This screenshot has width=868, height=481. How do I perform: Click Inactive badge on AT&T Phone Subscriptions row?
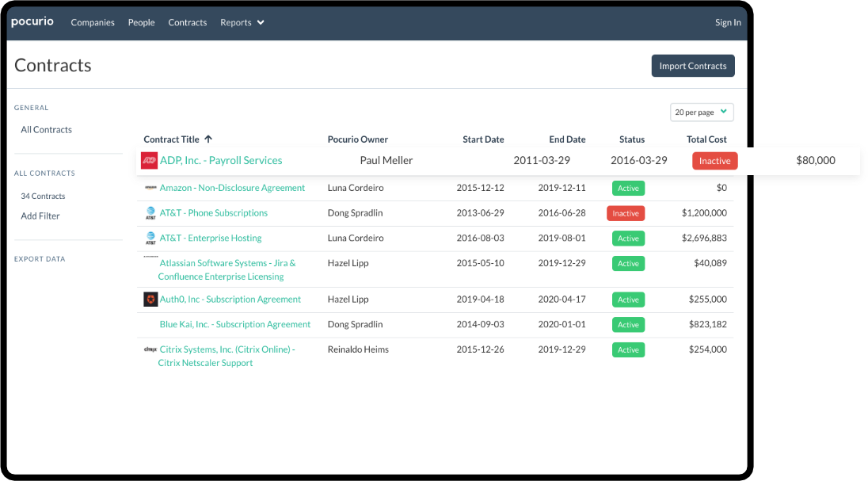[x=626, y=213]
